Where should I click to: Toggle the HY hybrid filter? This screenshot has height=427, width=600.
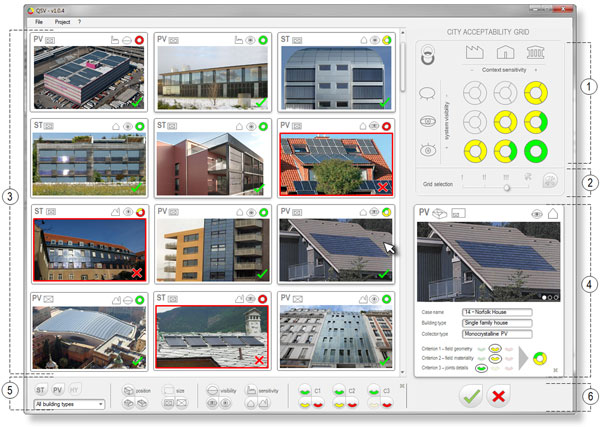tap(75, 388)
